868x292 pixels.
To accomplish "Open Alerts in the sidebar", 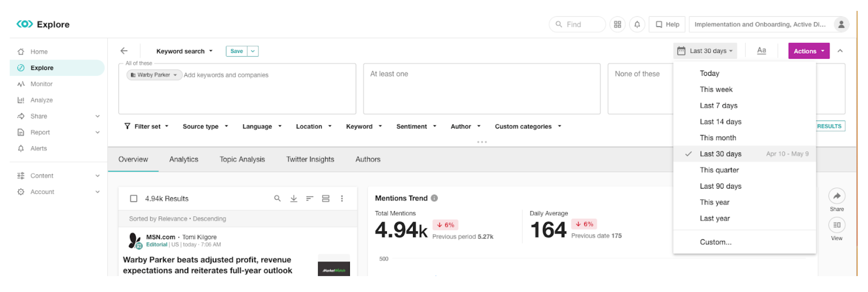I will tap(38, 148).
